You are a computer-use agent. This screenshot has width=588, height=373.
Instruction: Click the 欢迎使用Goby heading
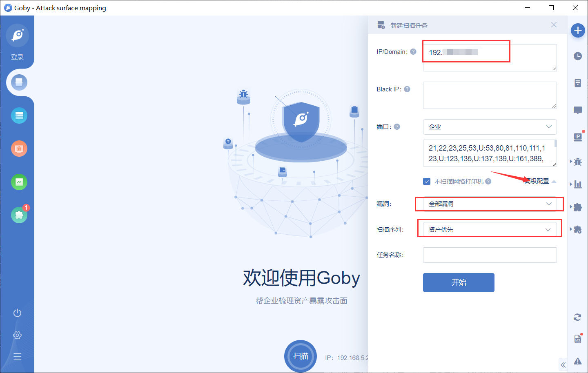click(x=301, y=278)
